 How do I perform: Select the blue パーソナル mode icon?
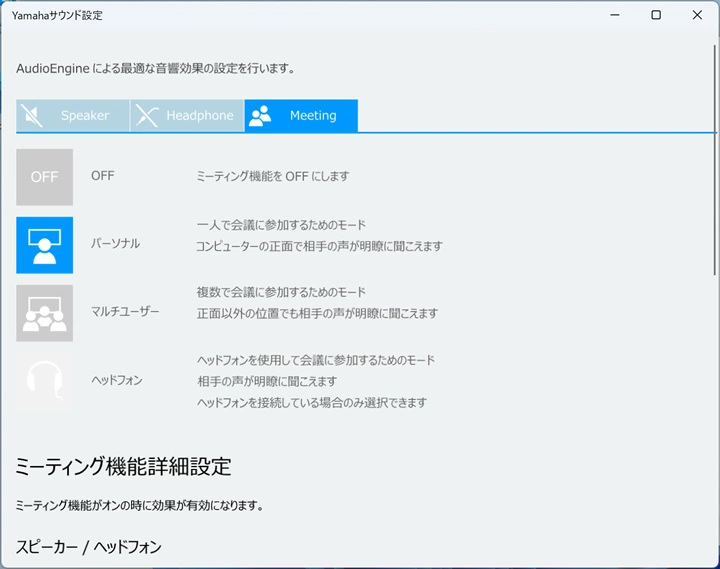(44, 245)
